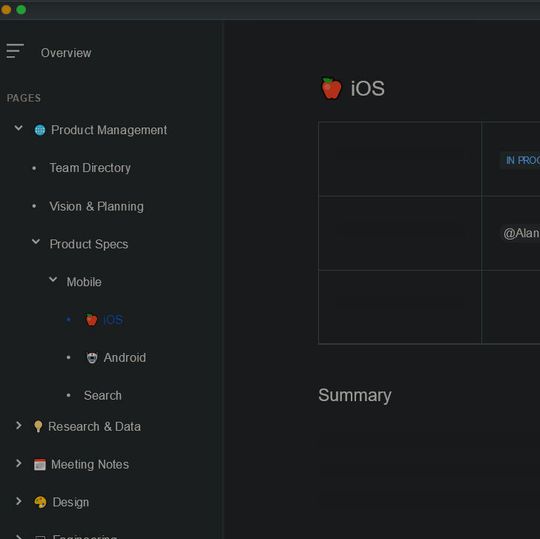Click the yellow window minimize button

tap(6, 10)
